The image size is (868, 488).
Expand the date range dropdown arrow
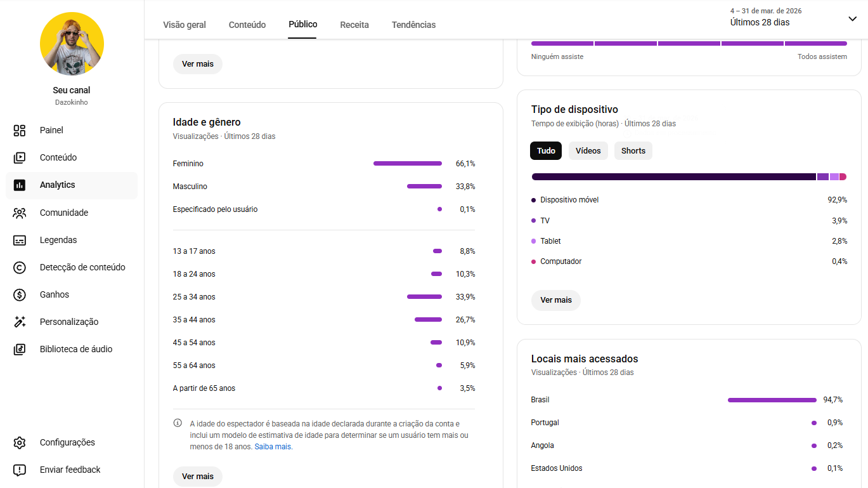pos(852,19)
